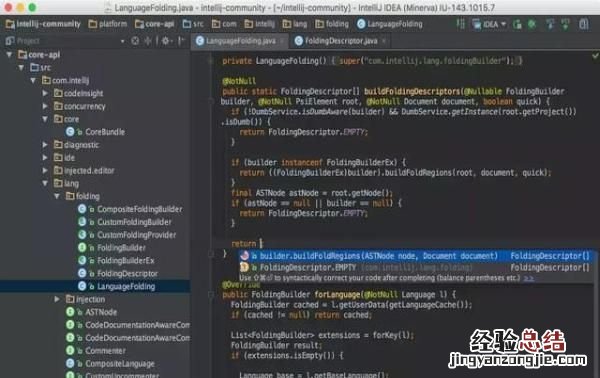Click the green inspection checkmark indicator
Screen dimensions: 600x378
click(x=595, y=56)
